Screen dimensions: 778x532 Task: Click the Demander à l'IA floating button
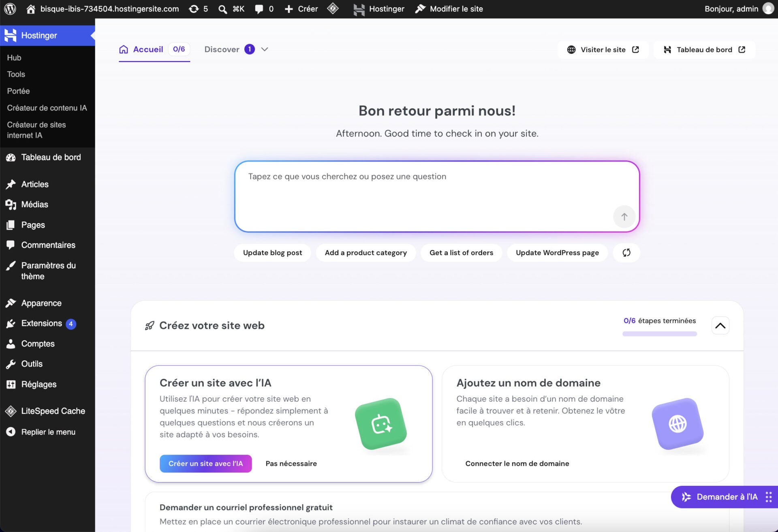click(x=724, y=497)
